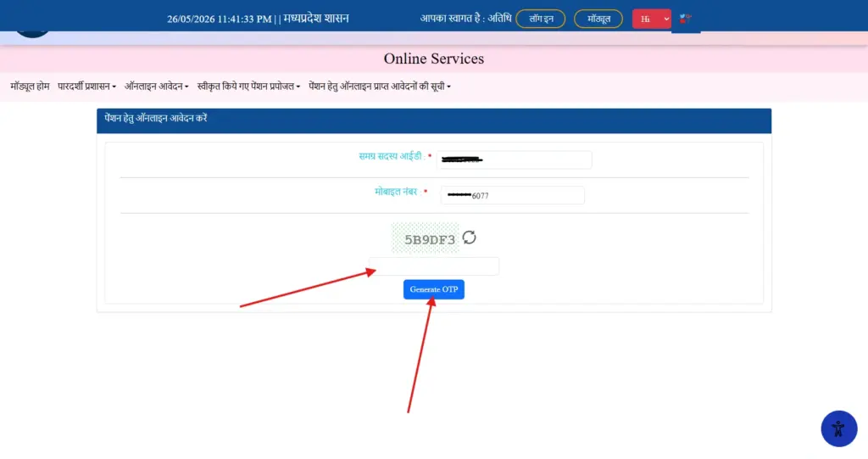868x459 pixels.
Task: Expand ऑनलाइन आवेदन menu
Action: point(157,87)
